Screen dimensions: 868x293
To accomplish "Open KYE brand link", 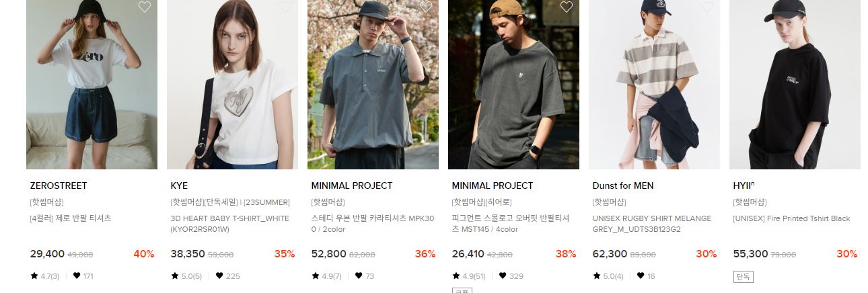I will coord(179,185).
